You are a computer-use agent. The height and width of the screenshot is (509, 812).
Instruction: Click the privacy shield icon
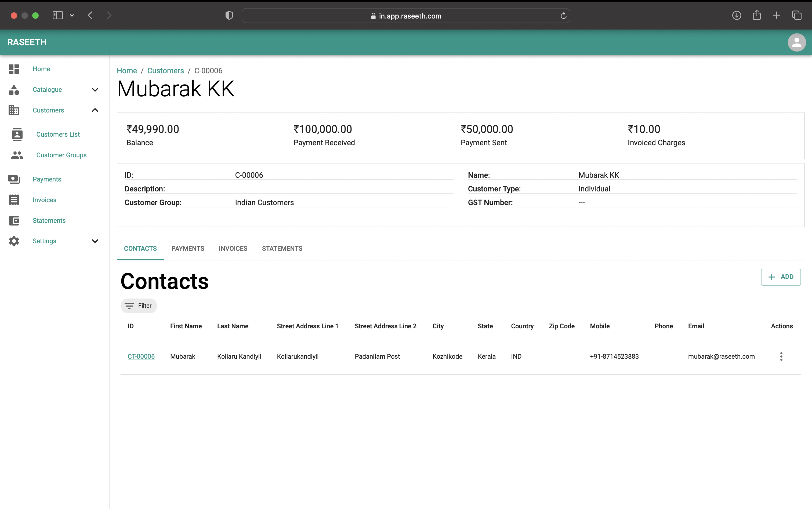click(x=229, y=16)
